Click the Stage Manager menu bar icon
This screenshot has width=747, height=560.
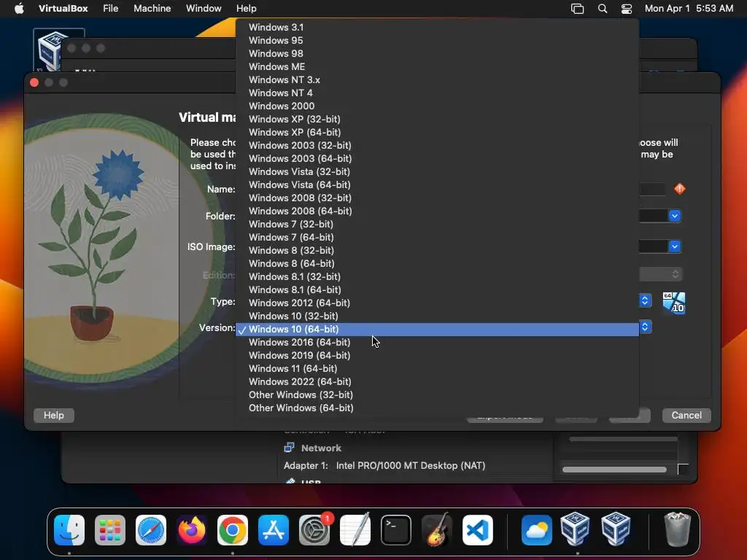[x=578, y=9]
